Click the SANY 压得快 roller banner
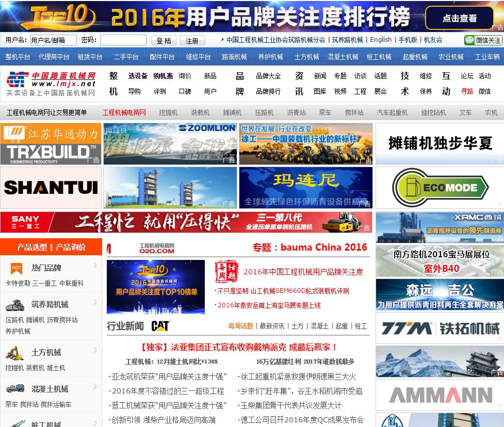The height and width of the screenshot is (427, 504). [x=186, y=222]
